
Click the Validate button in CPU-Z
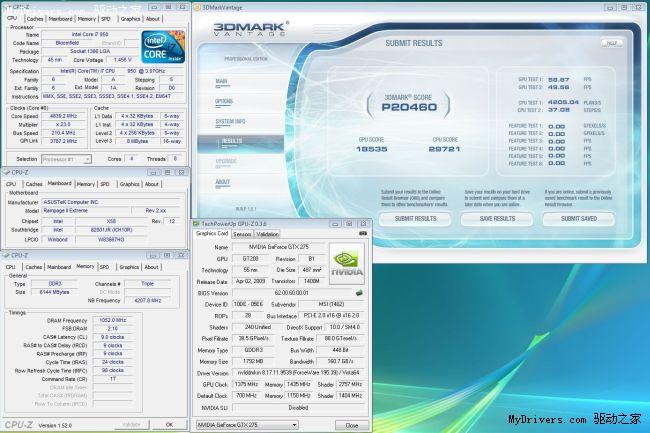(x=131, y=425)
